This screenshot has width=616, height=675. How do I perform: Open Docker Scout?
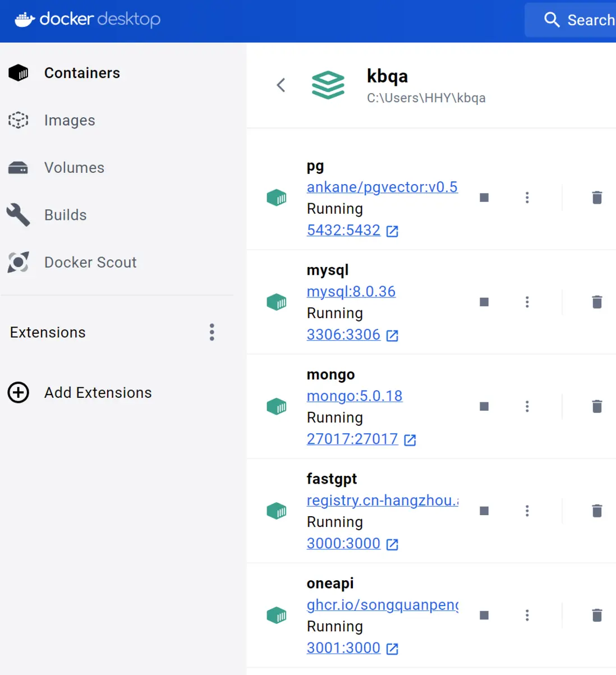pyautogui.click(x=90, y=262)
